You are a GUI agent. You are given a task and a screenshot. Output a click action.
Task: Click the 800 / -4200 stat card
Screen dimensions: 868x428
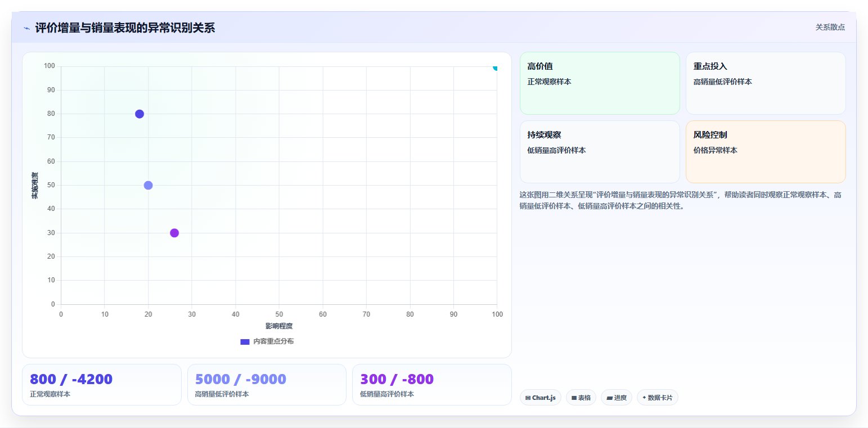pyautogui.click(x=102, y=385)
